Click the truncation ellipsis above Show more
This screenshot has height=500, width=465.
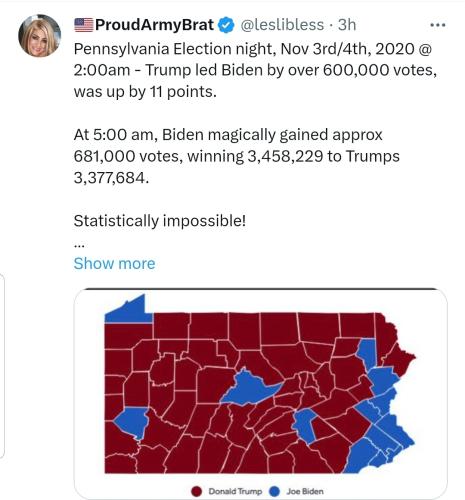point(79,246)
